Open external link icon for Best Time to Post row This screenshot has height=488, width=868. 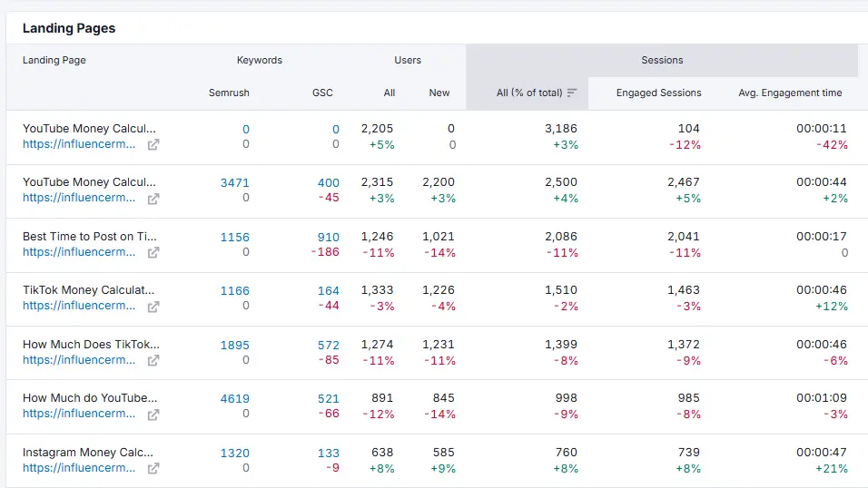coord(153,252)
